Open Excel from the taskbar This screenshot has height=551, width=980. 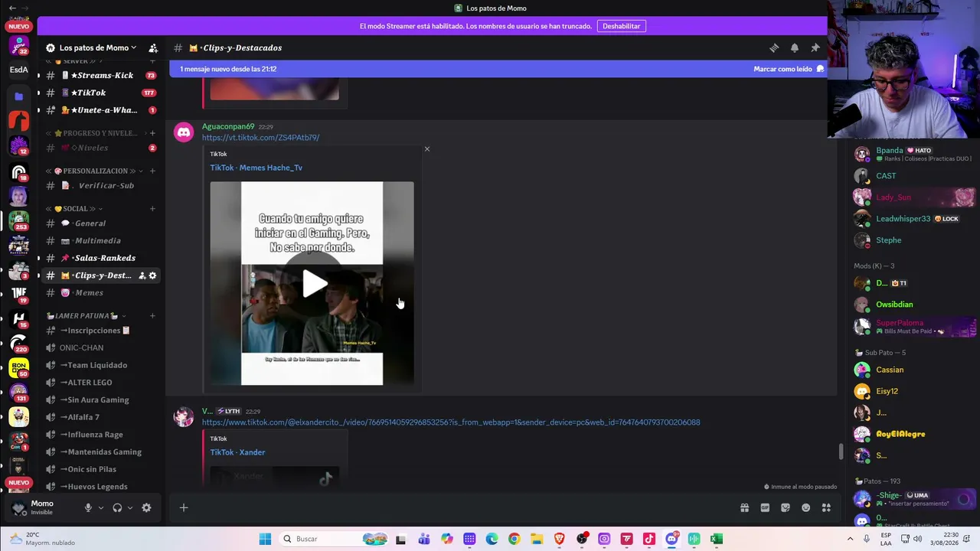click(716, 539)
